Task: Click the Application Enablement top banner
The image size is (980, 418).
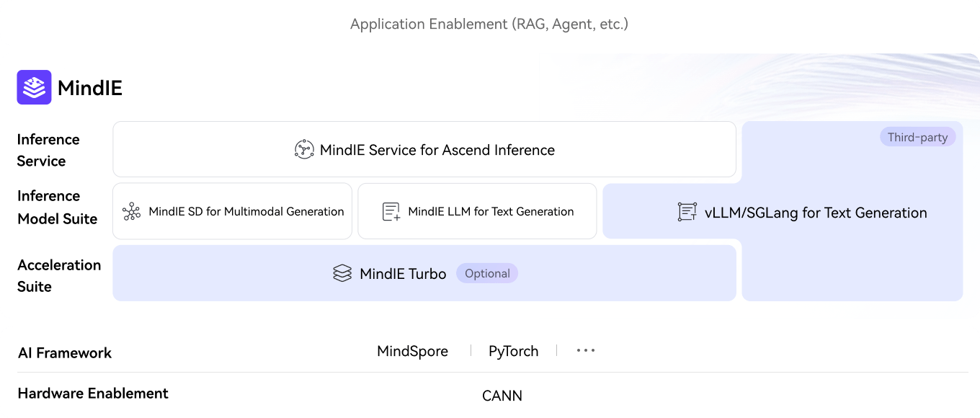Action: pyautogui.click(x=489, y=24)
